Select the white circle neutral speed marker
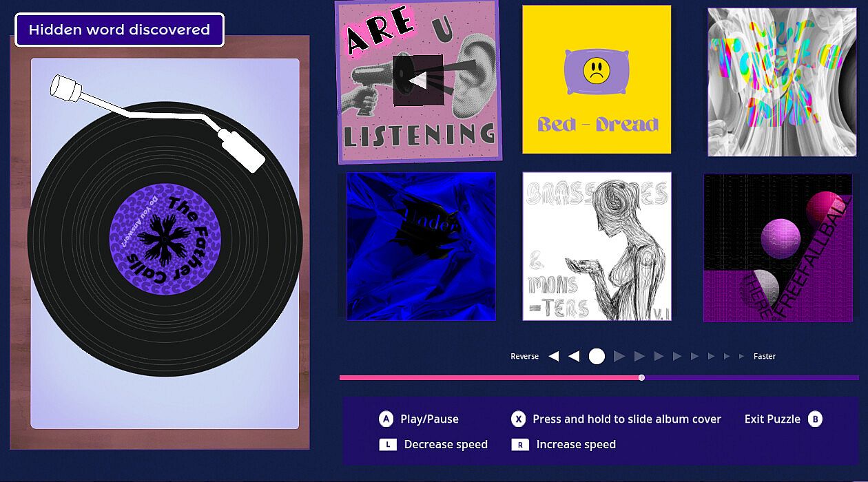Image resolution: width=868 pixels, height=482 pixels. (597, 356)
